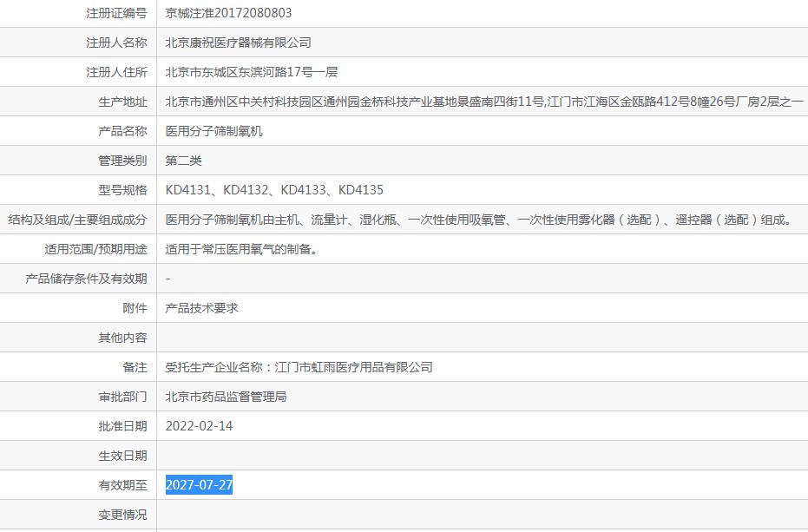This screenshot has width=808, height=532.
Task: Click structure description starting with 医用分子筛制氧机由主机
Action: 479,220
